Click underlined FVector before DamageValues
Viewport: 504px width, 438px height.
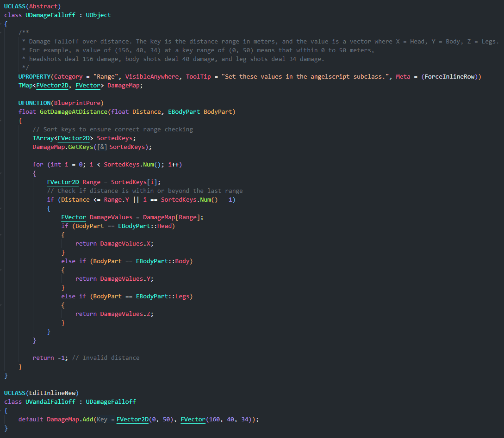[x=74, y=217]
